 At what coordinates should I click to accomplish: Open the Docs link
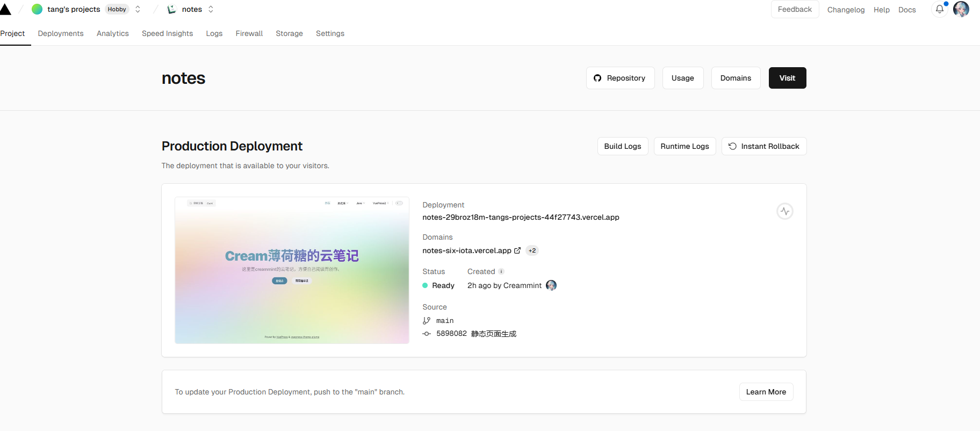click(x=907, y=10)
